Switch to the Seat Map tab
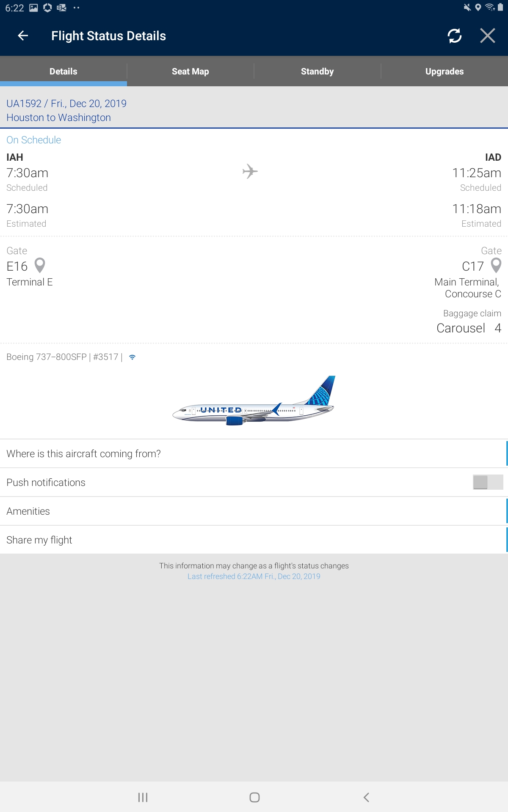 tap(190, 71)
